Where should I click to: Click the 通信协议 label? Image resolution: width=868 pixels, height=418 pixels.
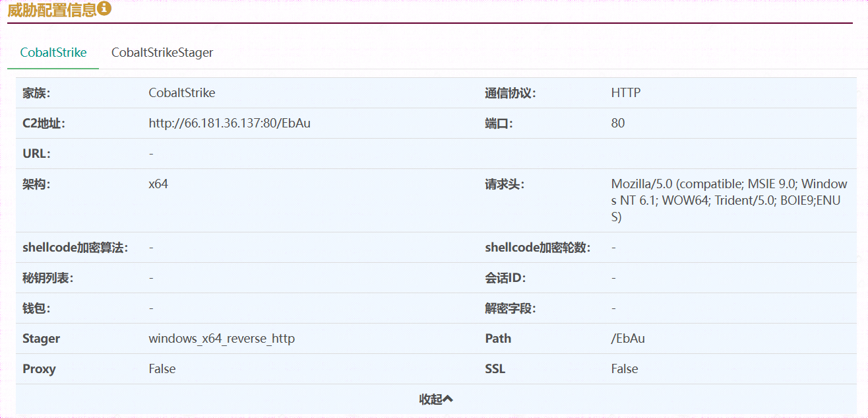point(511,93)
